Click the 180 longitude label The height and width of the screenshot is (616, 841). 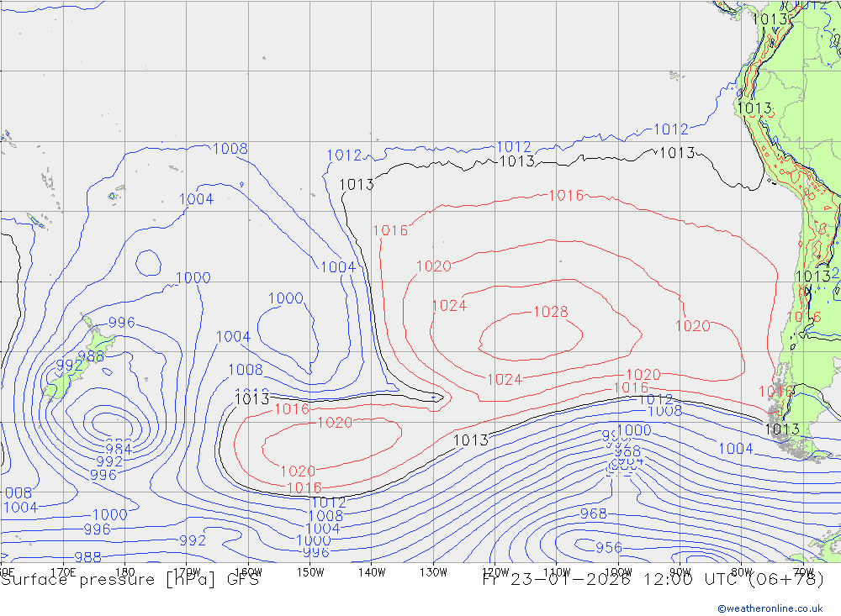point(125,572)
